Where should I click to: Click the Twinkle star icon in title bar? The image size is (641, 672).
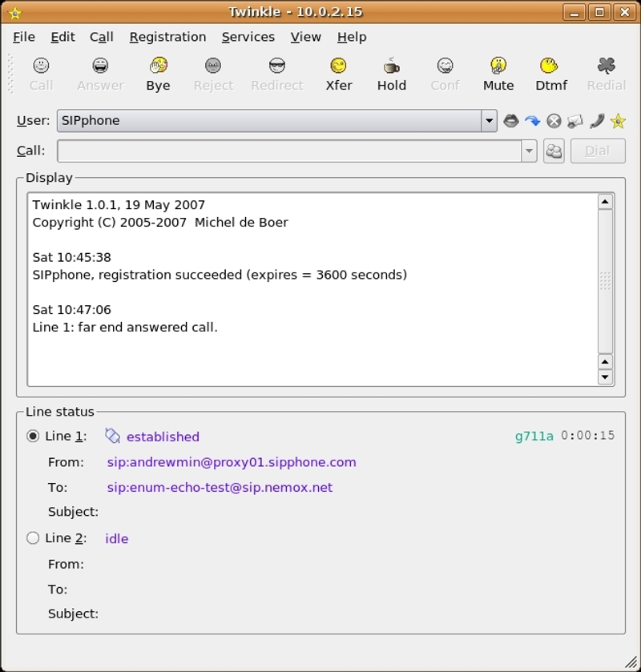click(15, 13)
